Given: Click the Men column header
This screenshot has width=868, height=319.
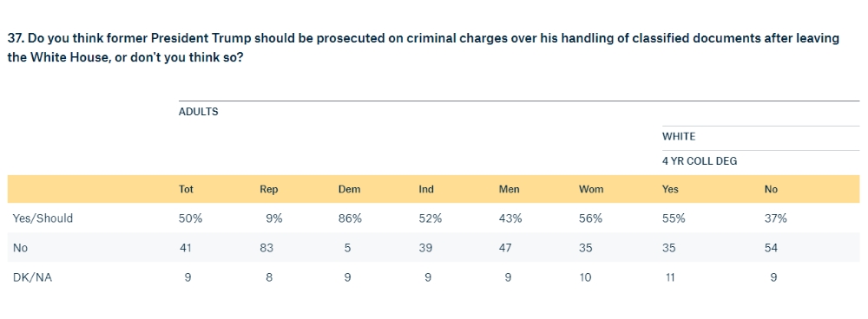Looking at the screenshot, I should [x=510, y=189].
